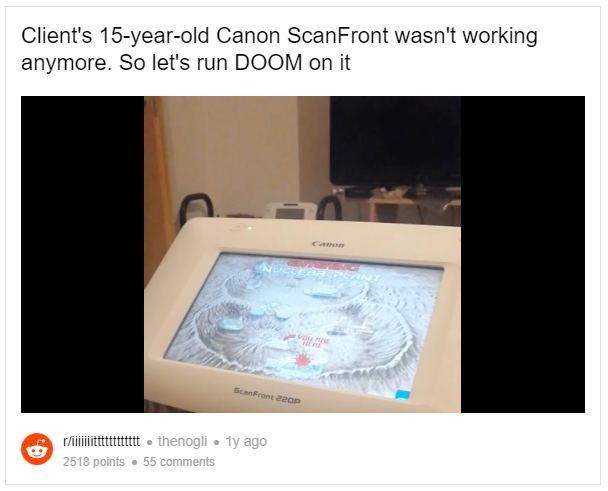This screenshot has height=491, width=608.
Task: Click the red 'You are here' text on the map
Action: coord(312,341)
